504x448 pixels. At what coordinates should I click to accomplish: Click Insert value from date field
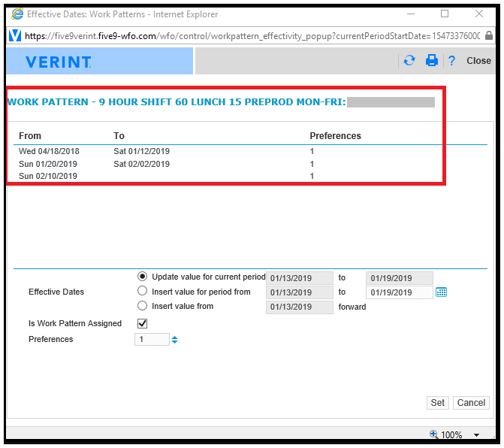[299, 307]
